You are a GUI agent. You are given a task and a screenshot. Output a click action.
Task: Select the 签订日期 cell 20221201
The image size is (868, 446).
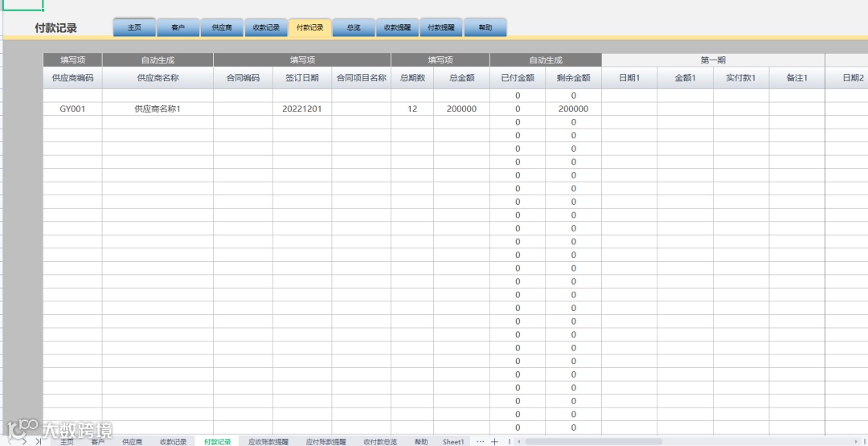coord(301,109)
